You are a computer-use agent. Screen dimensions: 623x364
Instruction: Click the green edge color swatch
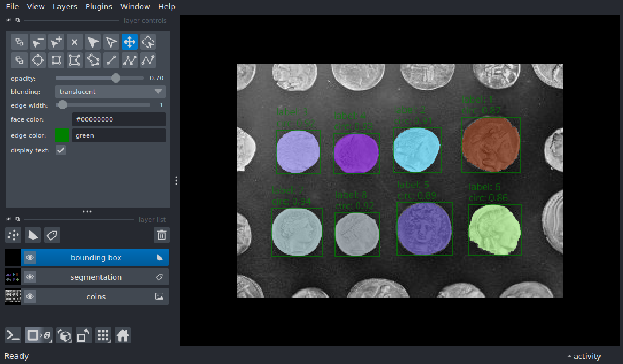point(61,135)
